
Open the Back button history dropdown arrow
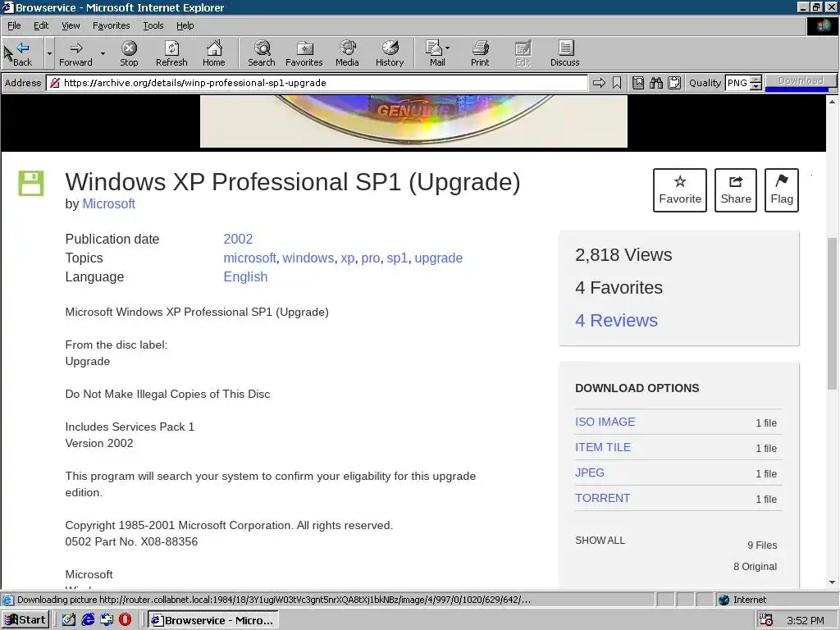tap(48, 53)
